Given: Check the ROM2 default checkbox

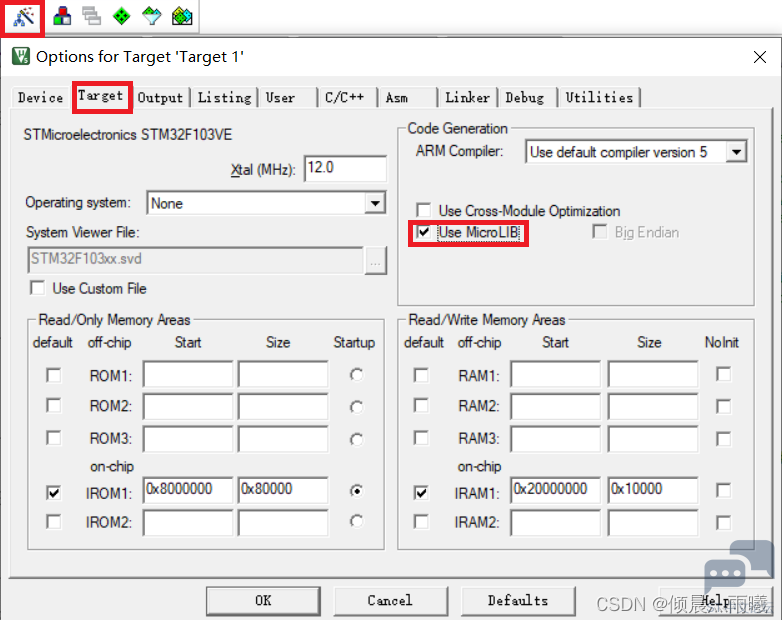Looking at the screenshot, I should pos(53,405).
